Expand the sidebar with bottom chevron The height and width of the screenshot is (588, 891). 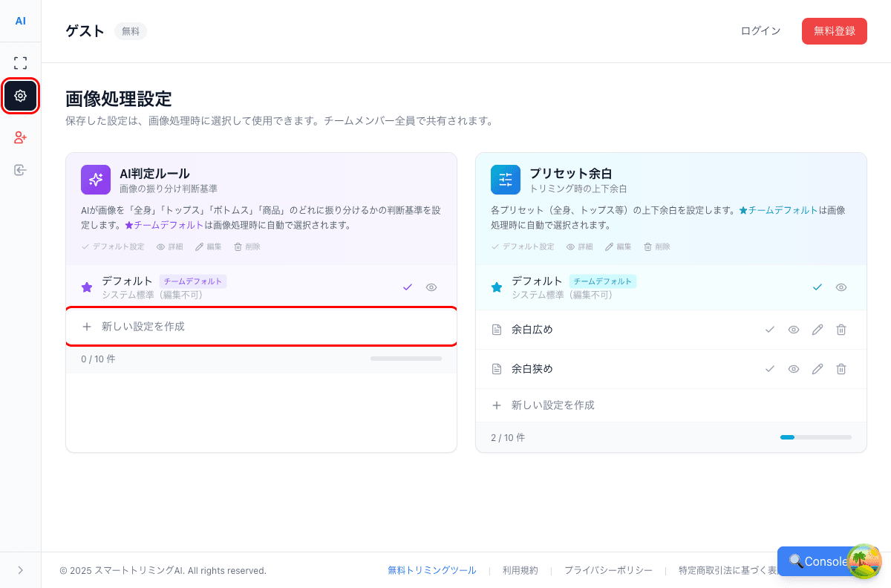(20, 570)
